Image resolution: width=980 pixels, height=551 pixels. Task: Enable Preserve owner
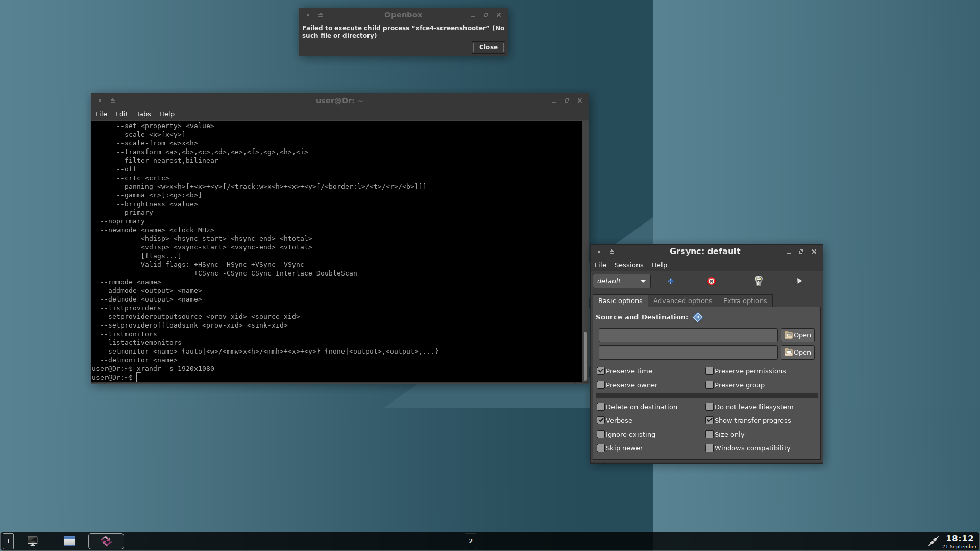coord(601,385)
